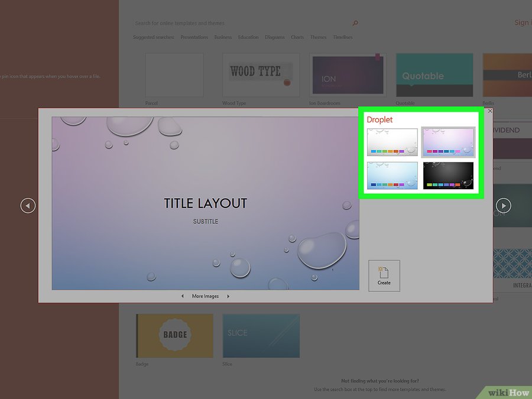The image size is (532, 399).
Task: Choose the Ion Boardroom template thumbnail
Action: [348, 75]
